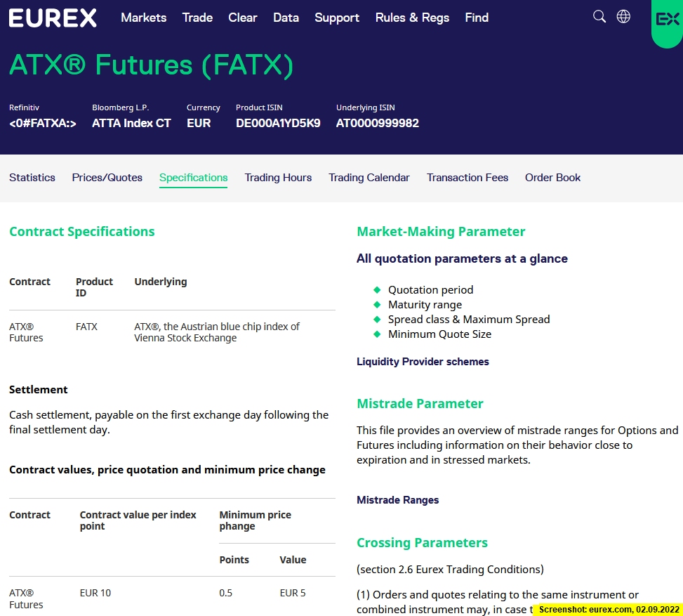Viewport: 683px width, 616px height.
Task: Open the Trade menu
Action: 197,18
